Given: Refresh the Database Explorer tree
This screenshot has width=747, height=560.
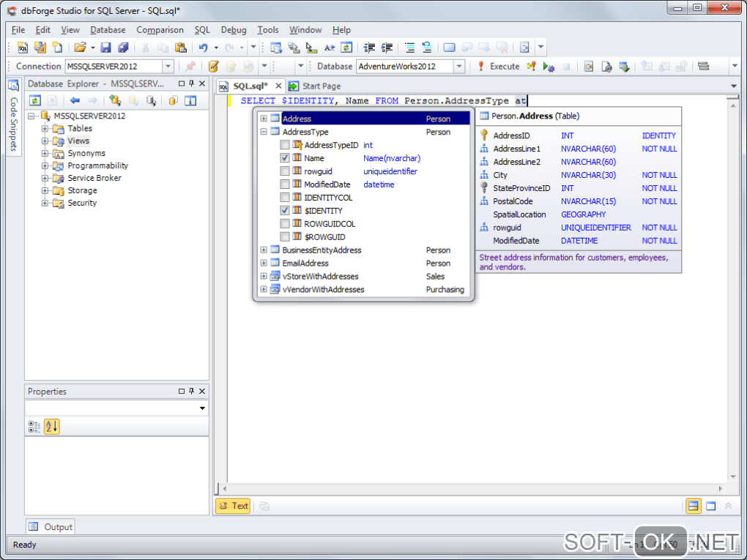Looking at the screenshot, I should click(x=34, y=101).
